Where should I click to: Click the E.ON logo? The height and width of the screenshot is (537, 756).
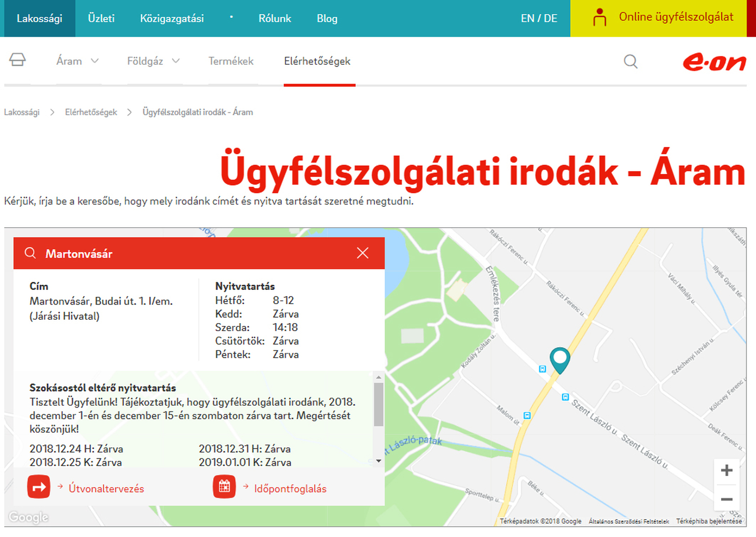714,62
